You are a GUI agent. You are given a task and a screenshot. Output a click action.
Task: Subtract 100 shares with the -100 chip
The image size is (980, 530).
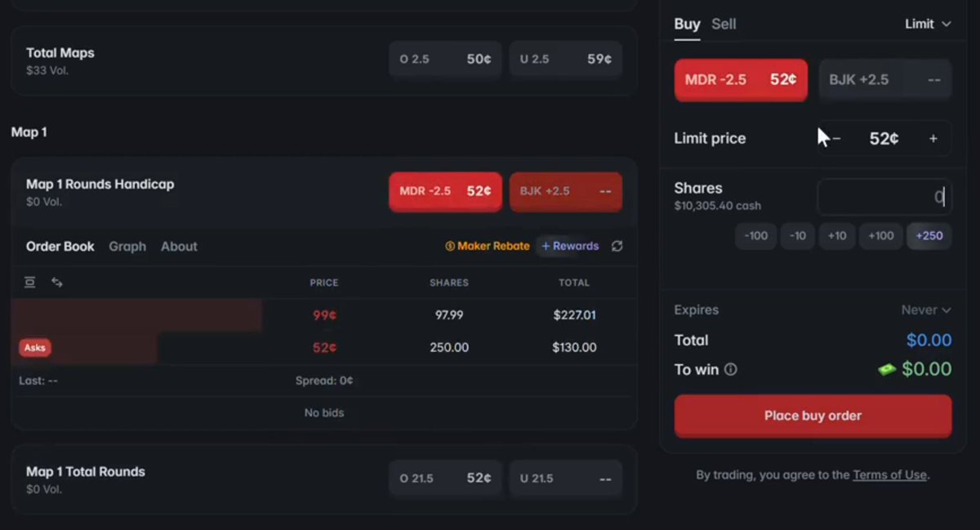pyautogui.click(x=755, y=236)
